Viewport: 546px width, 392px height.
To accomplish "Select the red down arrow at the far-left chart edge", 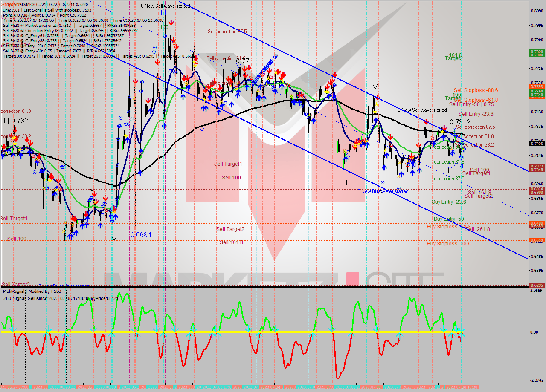I will click(x=4, y=146).
